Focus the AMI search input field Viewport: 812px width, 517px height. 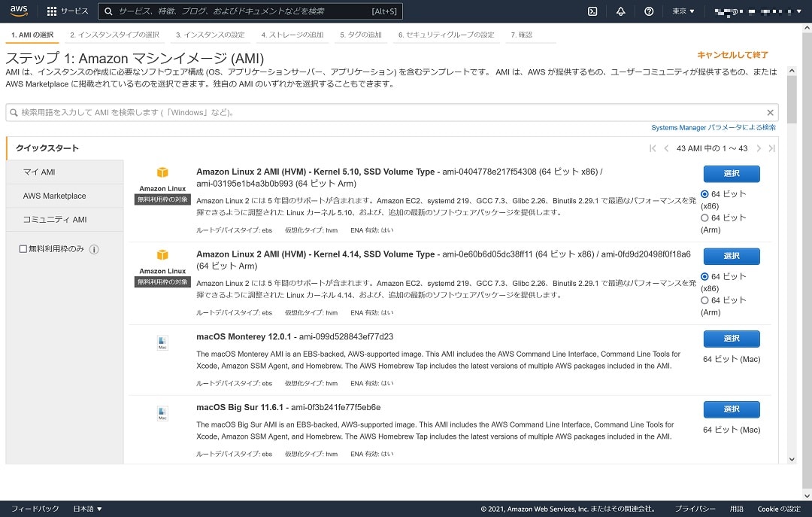pos(392,113)
